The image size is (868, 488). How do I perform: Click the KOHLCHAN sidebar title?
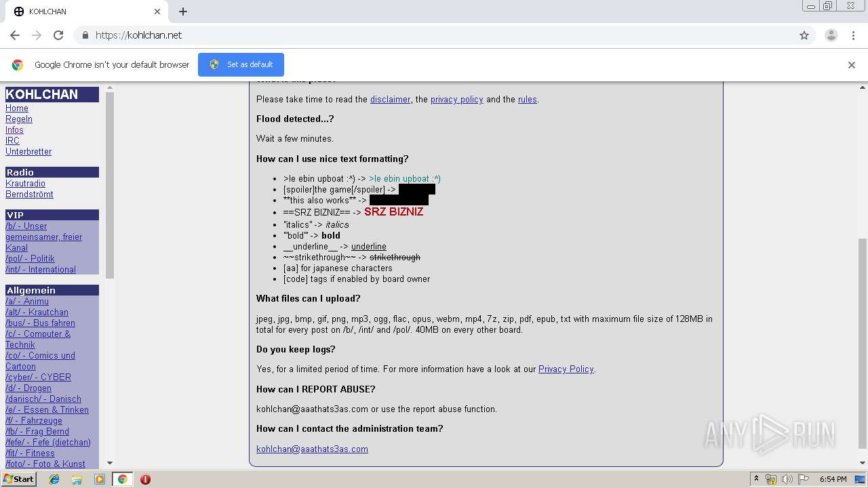coord(52,94)
